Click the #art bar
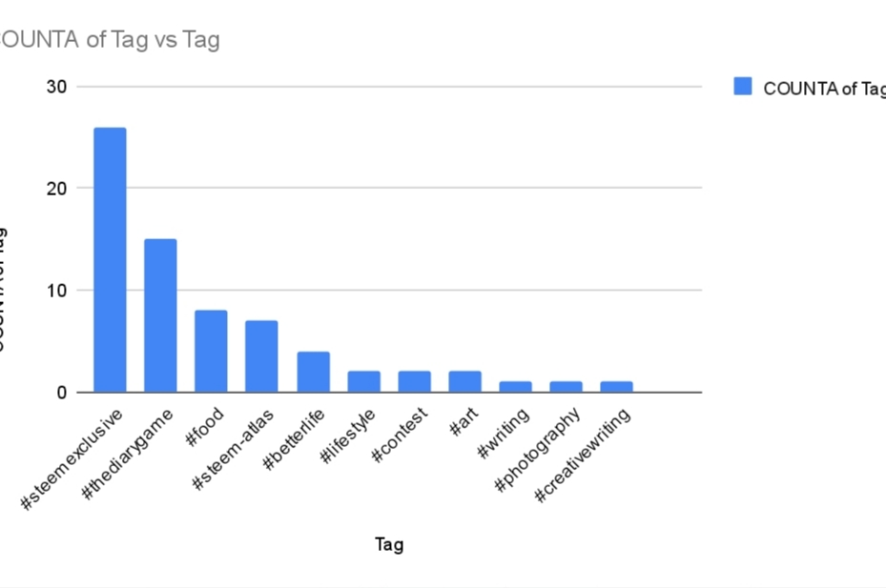The image size is (886, 588). (465, 381)
